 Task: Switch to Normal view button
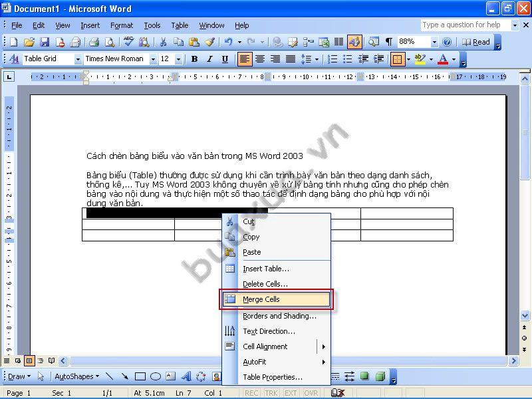(x=7, y=360)
